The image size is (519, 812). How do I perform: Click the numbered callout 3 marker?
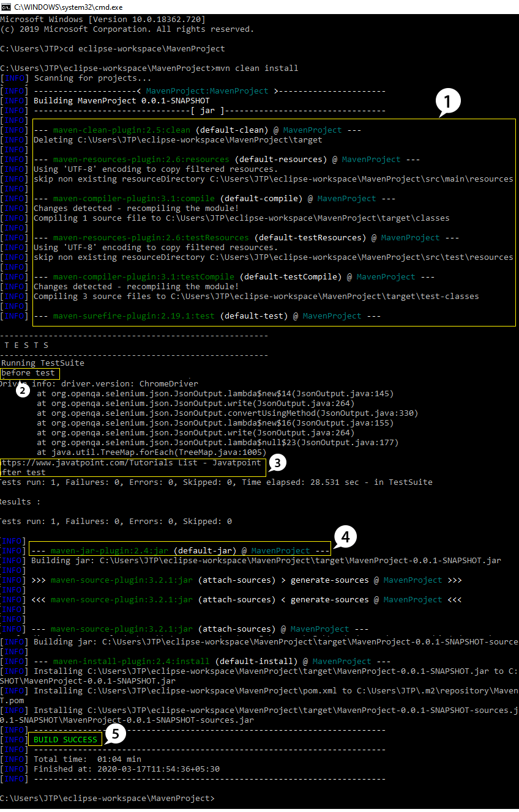[x=277, y=463]
